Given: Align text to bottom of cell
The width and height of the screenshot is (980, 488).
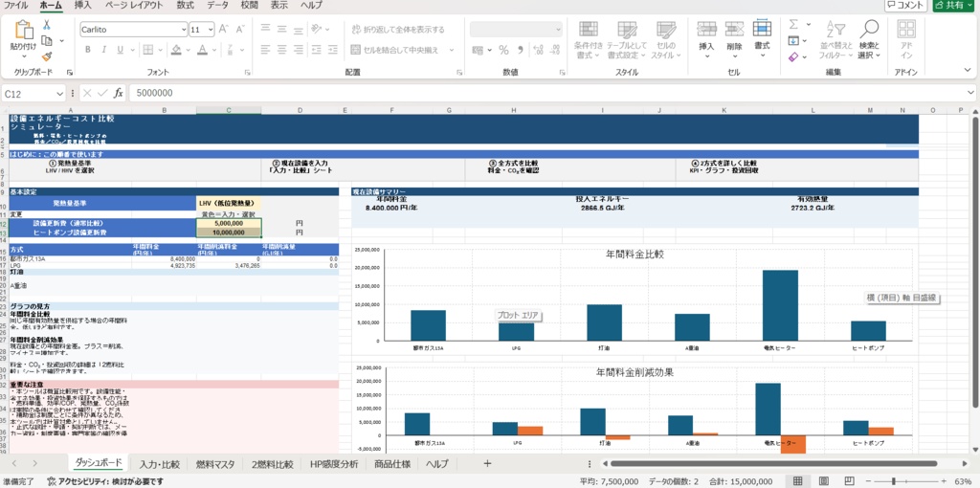Looking at the screenshot, I should point(299,29).
